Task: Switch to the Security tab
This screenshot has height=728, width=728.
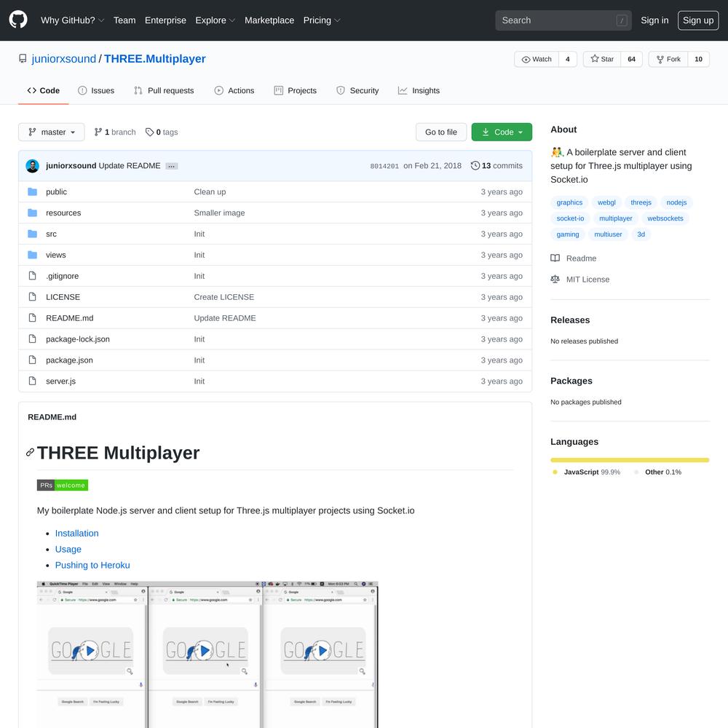Action: coord(357,90)
